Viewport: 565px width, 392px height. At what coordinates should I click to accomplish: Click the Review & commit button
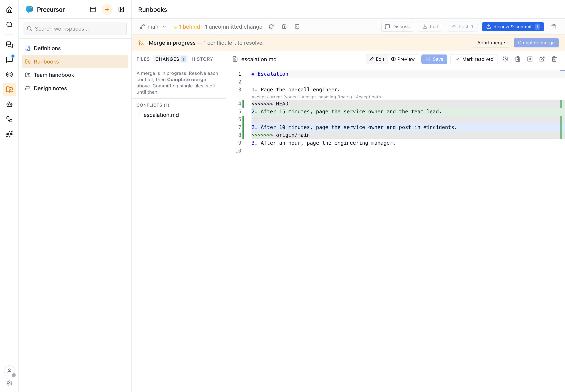(513, 26)
